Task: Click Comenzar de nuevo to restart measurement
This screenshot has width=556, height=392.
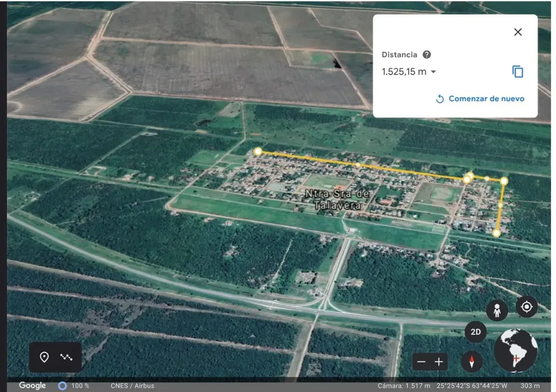Action: tap(480, 98)
